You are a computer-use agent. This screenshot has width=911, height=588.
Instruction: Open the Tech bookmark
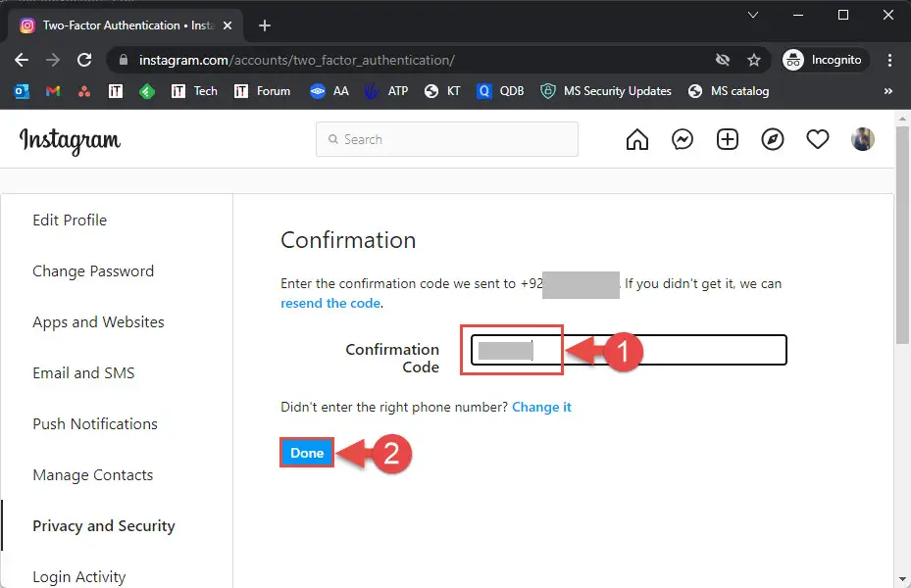click(194, 91)
